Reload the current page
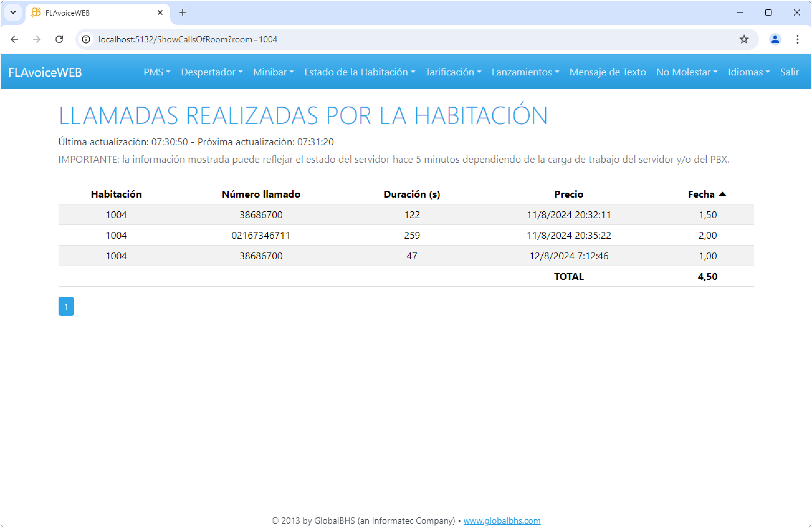 [60, 39]
